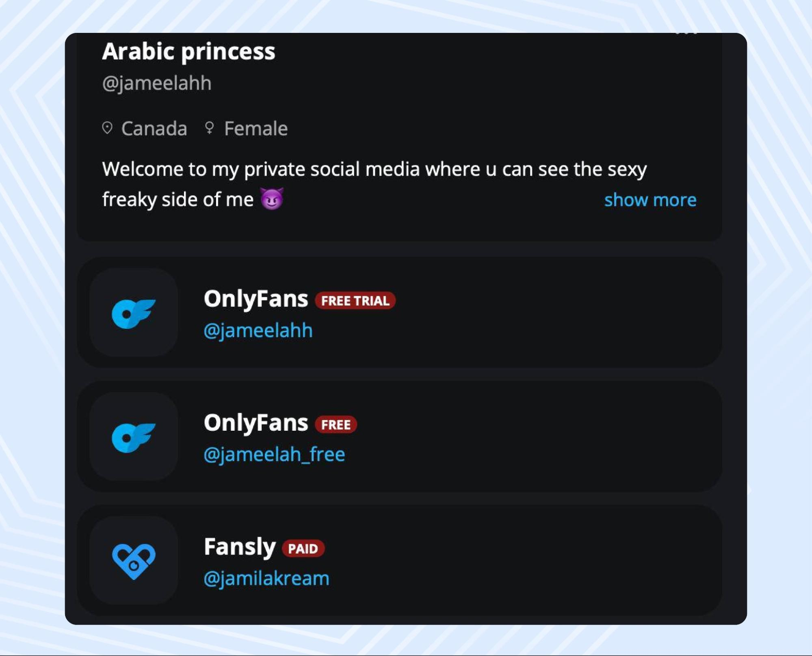Click the FREE TRIAL badge
812x656 pixels.
[355, 300]
